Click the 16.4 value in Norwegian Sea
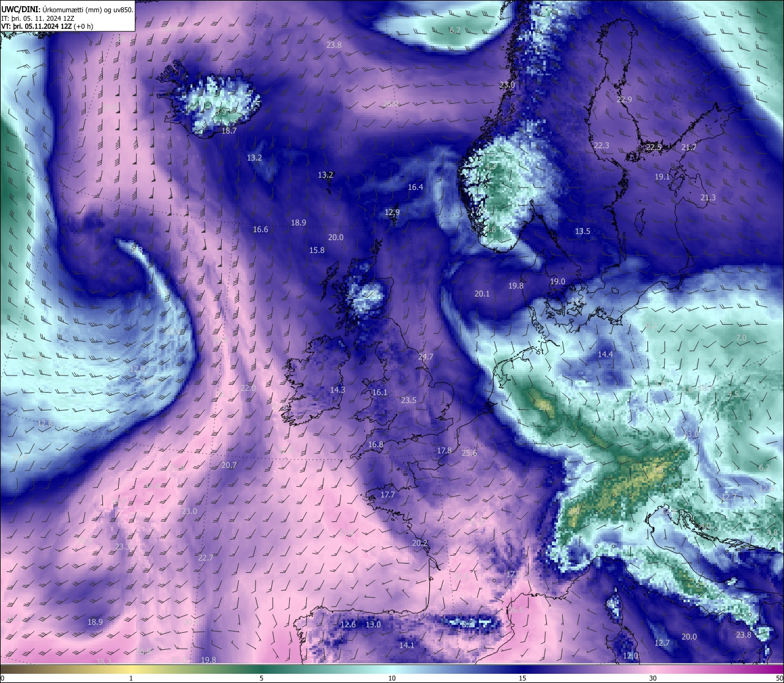Viewport: 784px width, 683px height. pos(416,187)
